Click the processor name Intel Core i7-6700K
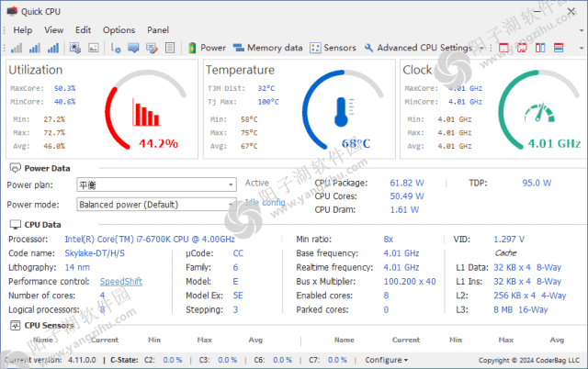This screenshot has width=588, height=369. point(150,239)
